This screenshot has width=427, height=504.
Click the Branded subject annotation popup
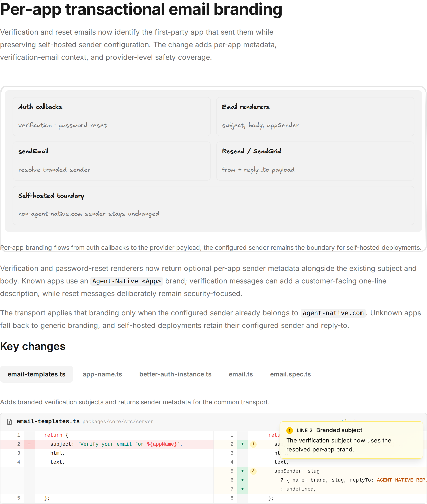pos(351,440)
